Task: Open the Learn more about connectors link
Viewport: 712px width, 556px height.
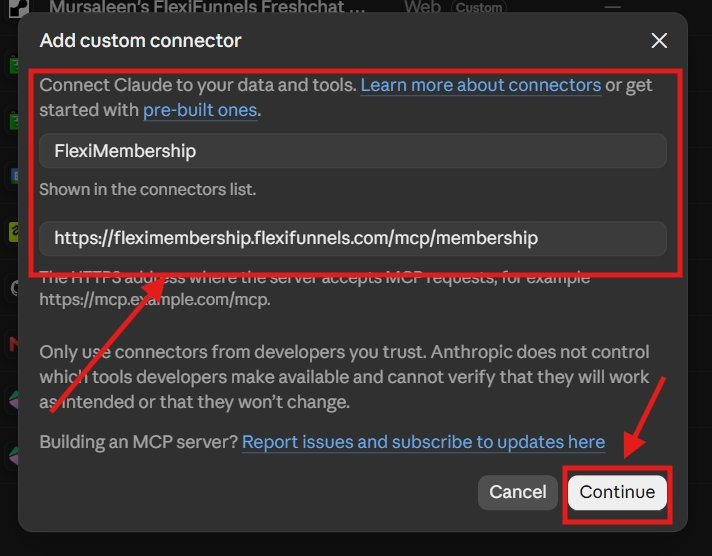Action: pos(481,85)
